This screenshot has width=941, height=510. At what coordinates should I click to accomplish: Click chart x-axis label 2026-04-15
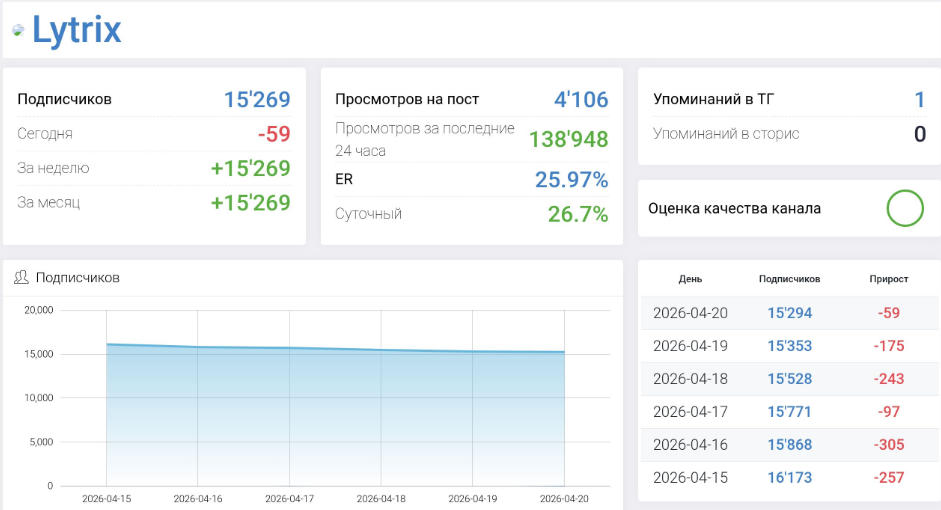coord(106,499)
